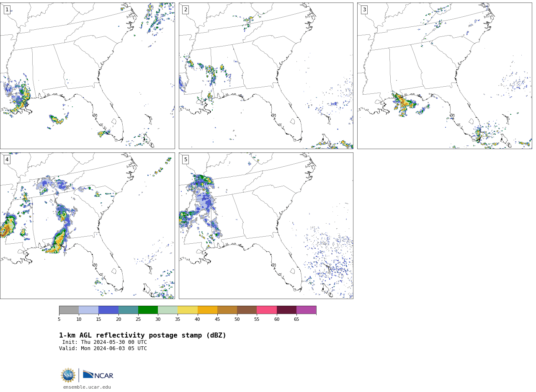Click the colorbar tick label 35

click(x=178, y=319)
